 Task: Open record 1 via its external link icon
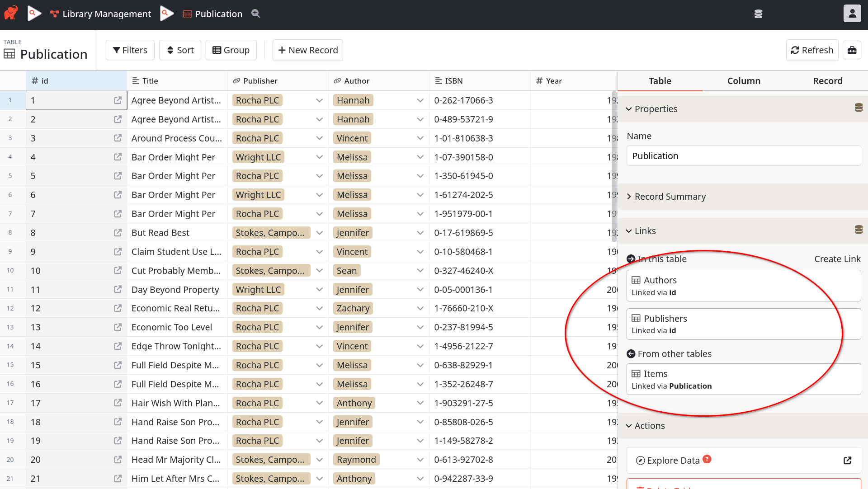pos(118,100)
